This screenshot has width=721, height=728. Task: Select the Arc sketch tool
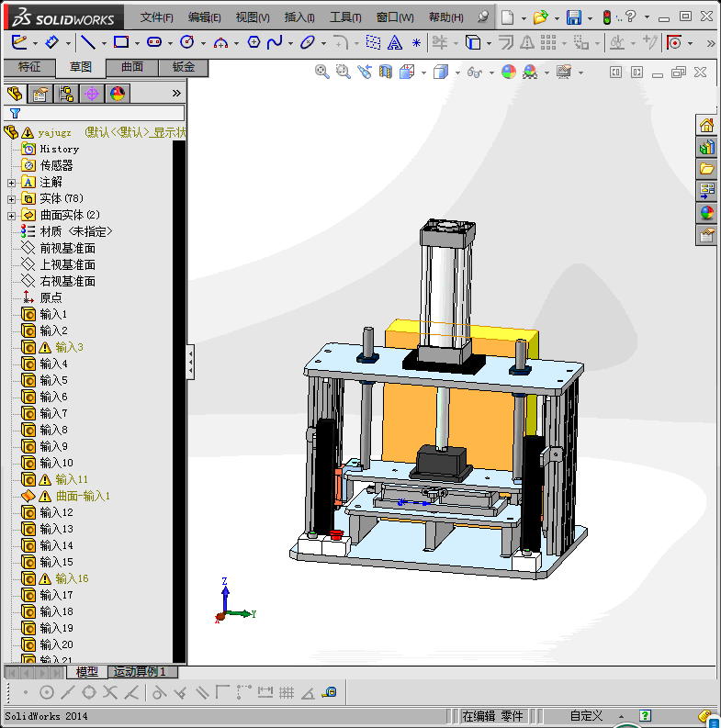coord(220,43)
